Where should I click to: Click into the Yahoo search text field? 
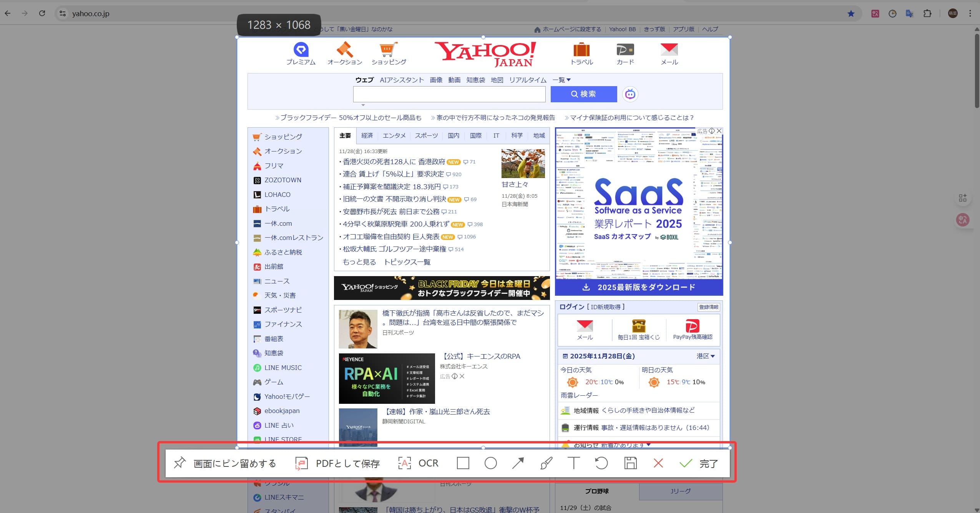(x=449, y=94)
